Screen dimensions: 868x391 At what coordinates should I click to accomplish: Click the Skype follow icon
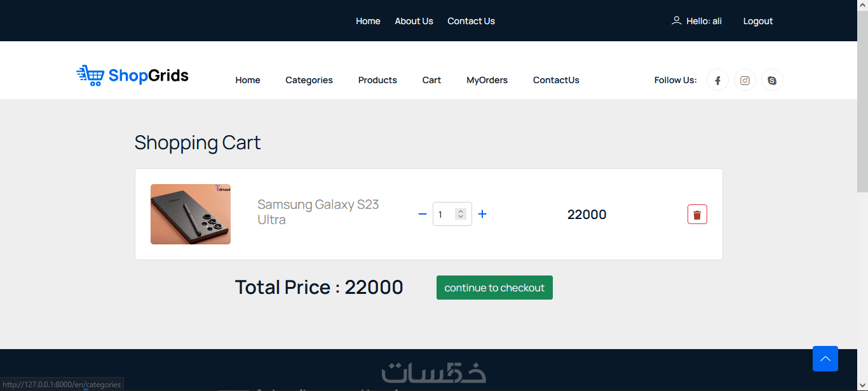[x=772, y=81]
